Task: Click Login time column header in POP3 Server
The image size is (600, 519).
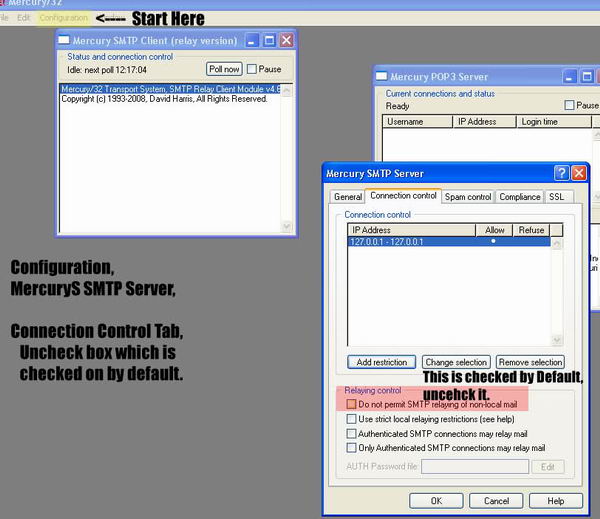Action: tap(554, 122)
